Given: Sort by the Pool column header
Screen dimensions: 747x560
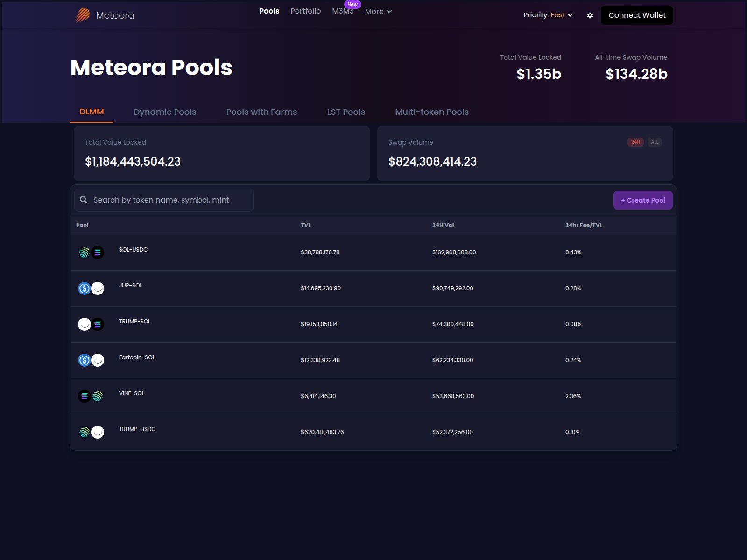Looking at the screenshot, I should pos(82,225).
